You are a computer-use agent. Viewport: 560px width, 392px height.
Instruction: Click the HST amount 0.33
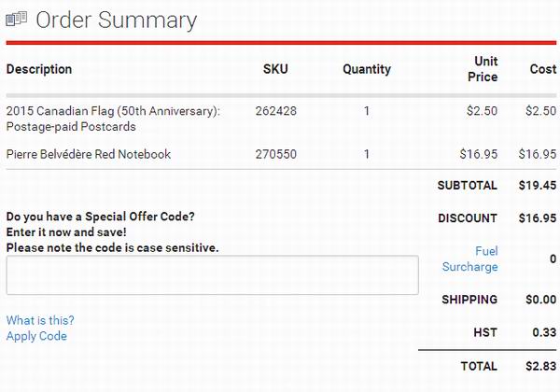544,332
